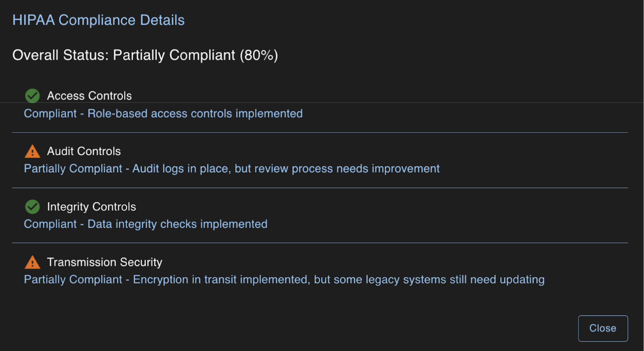The image size is (644, 351).
Task: Click the orange warning icon for Audit Controls
Action: pos(32,151)
